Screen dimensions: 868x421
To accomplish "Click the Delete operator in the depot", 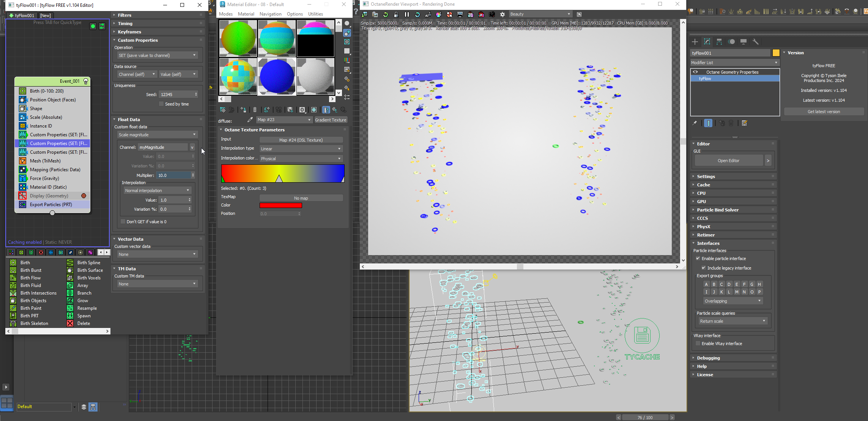I will pos(83,323).
